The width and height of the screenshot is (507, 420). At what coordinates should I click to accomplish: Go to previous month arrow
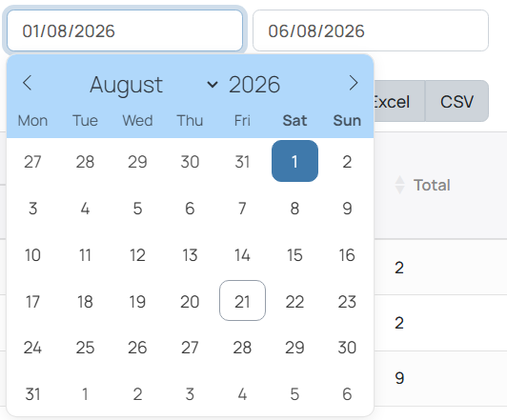pos(27,83)
